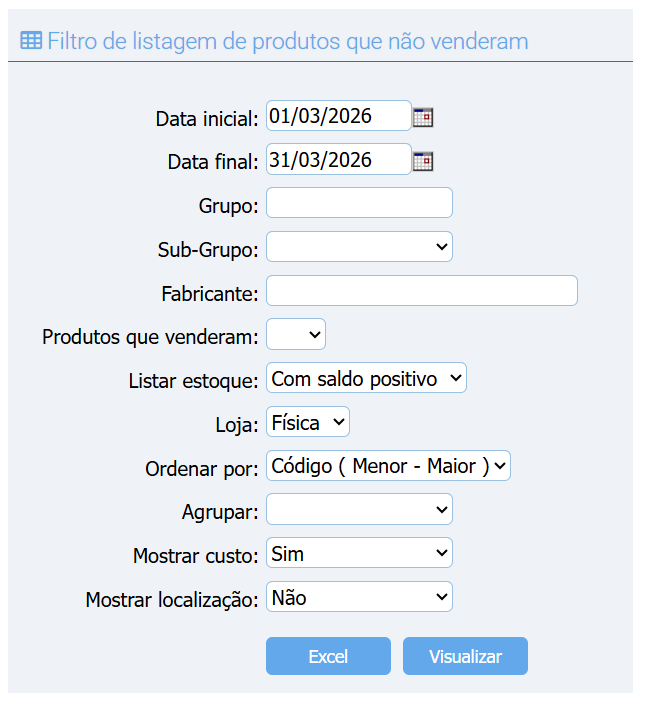Click the Fabricante: label
Screen dimensions: 646x722
[210, 294]
